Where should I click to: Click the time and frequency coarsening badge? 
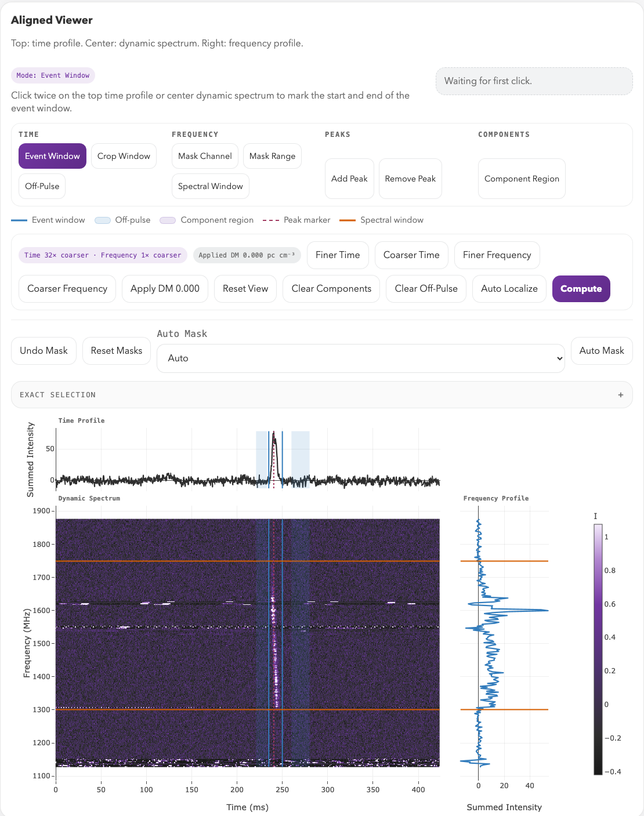tap(103, 255)
